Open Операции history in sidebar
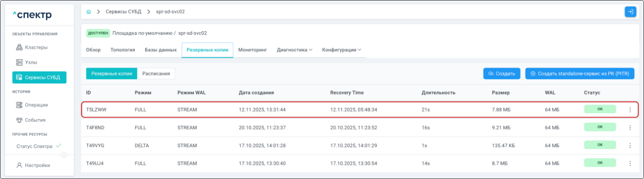 [36, 105]
